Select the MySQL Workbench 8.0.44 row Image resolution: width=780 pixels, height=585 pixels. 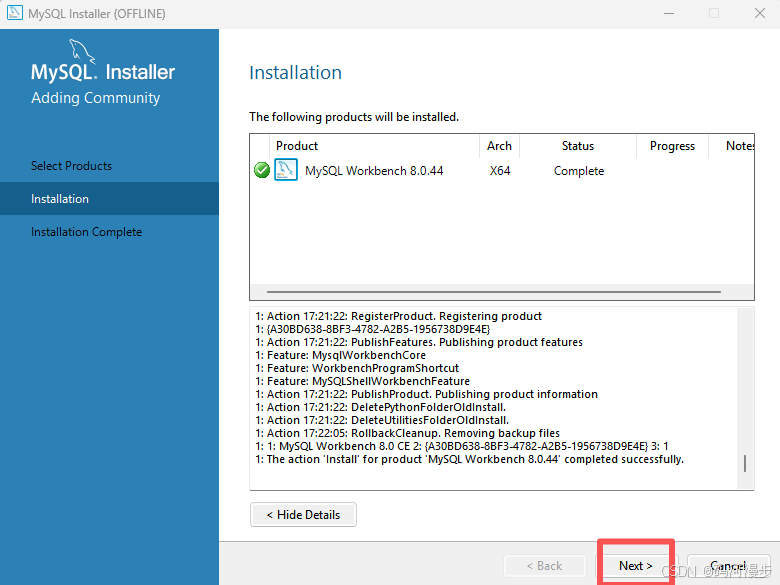tap(502, 170)
